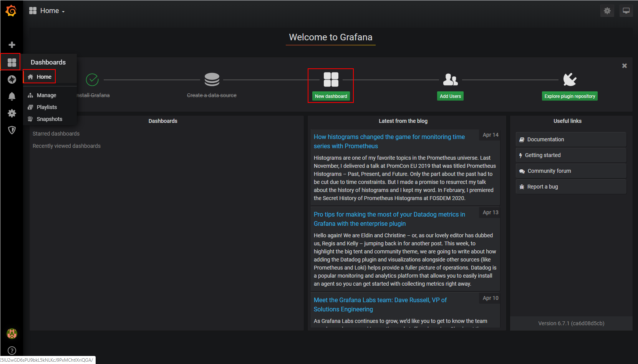Click the data source database icon

[212, 79]
